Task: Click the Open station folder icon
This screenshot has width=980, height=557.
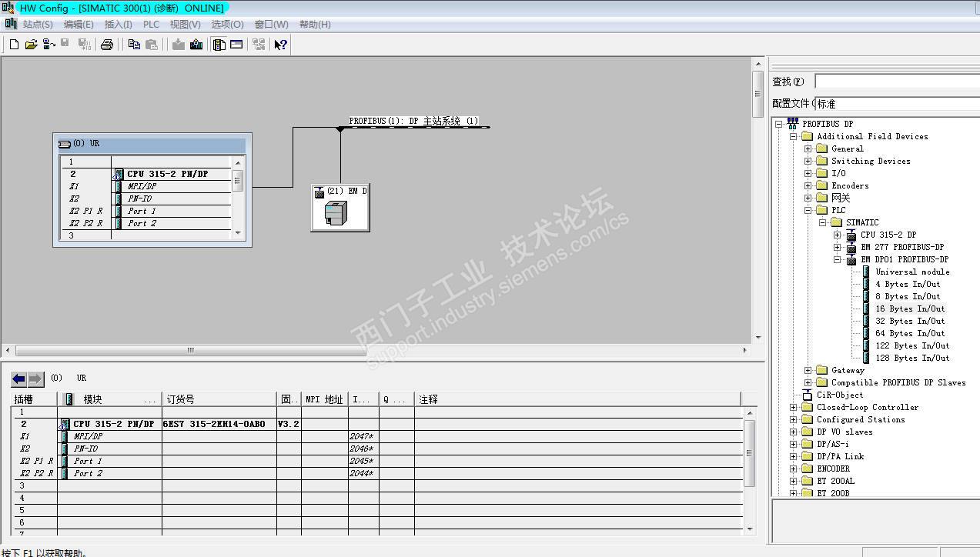Action: tap(31, 45)
